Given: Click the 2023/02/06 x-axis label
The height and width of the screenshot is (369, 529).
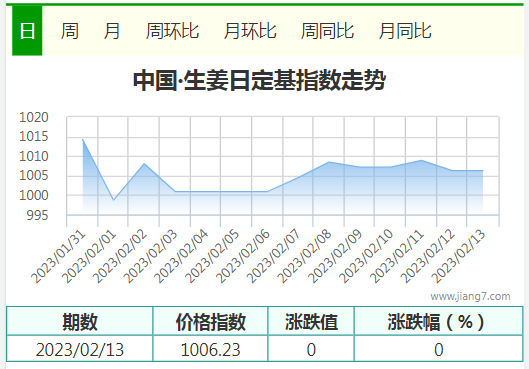Looking at the screenshot, I should [244, 257].
